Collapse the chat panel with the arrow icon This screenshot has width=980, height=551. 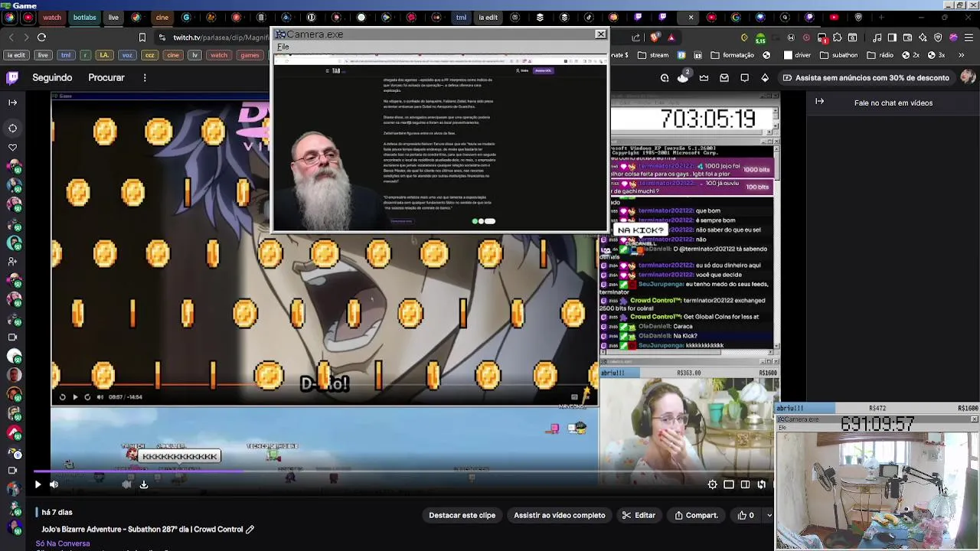(x=820, y=101)
